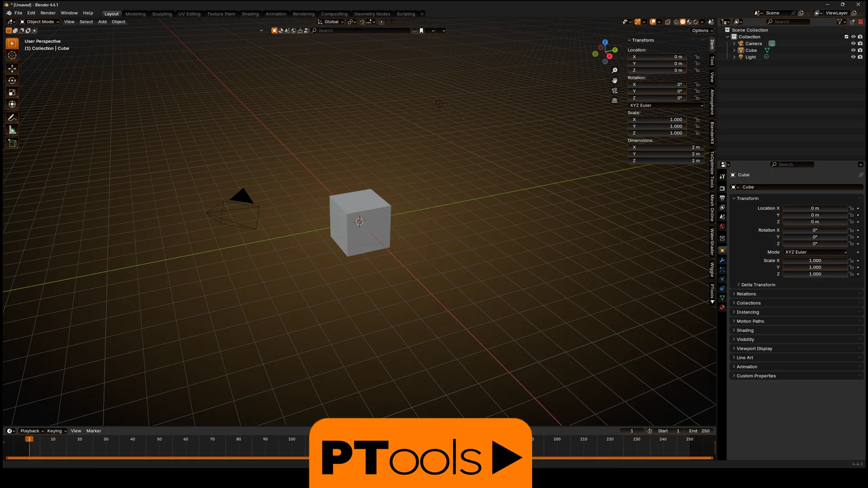The height and width of the screenshot is (488, 868).
Task: Hide Camera in viewport via eye icon
Action: pos(853,44)
